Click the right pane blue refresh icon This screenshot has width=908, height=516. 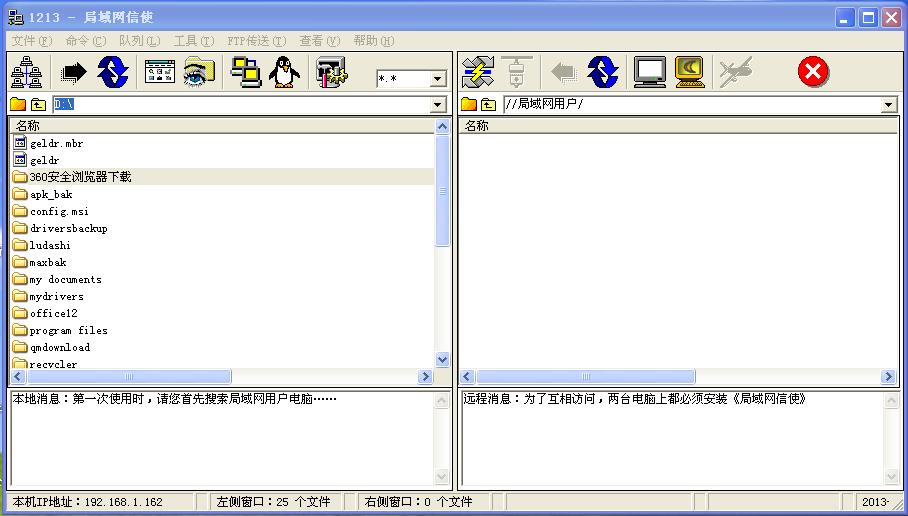[602, 72]
